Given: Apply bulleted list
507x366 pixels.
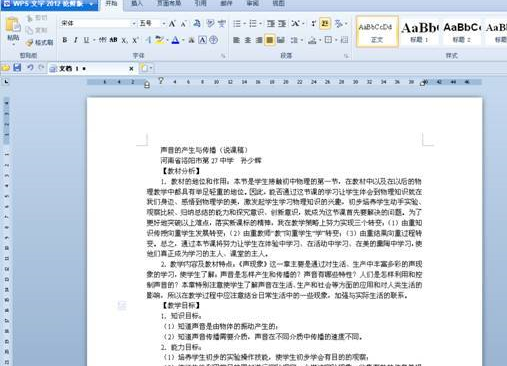Looking at the screenshot, I should tap(237, 23).
